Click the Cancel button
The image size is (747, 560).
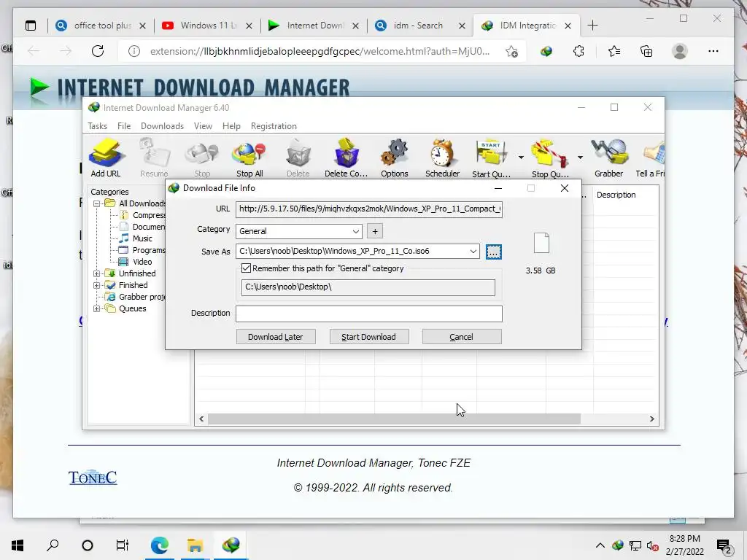(x=462, y=337)
